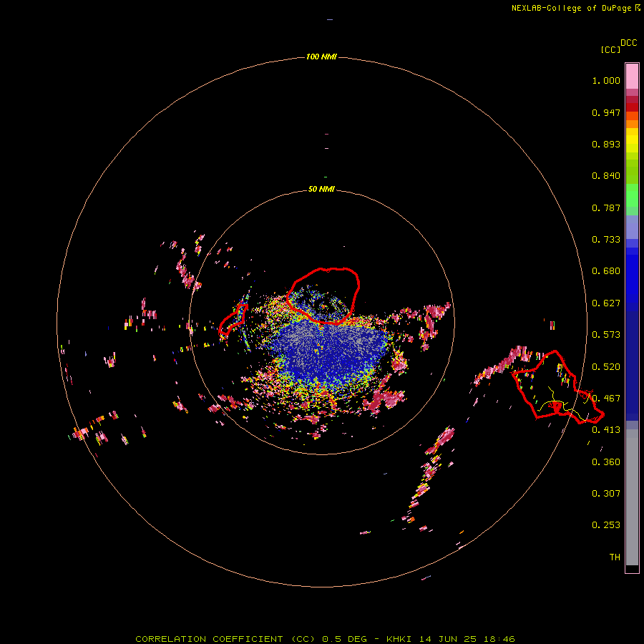The height and width of the screenshot is (644, 644).
Task: Click the 0.627 scale value
Action: (606, 303)
